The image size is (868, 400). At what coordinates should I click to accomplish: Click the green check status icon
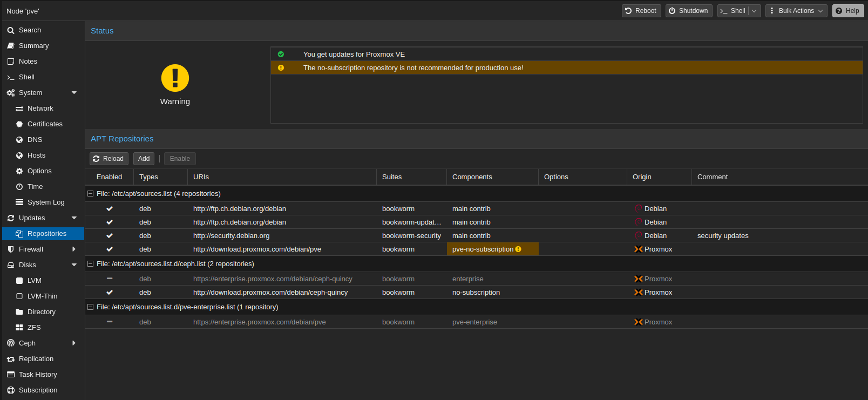click(281, 55)
